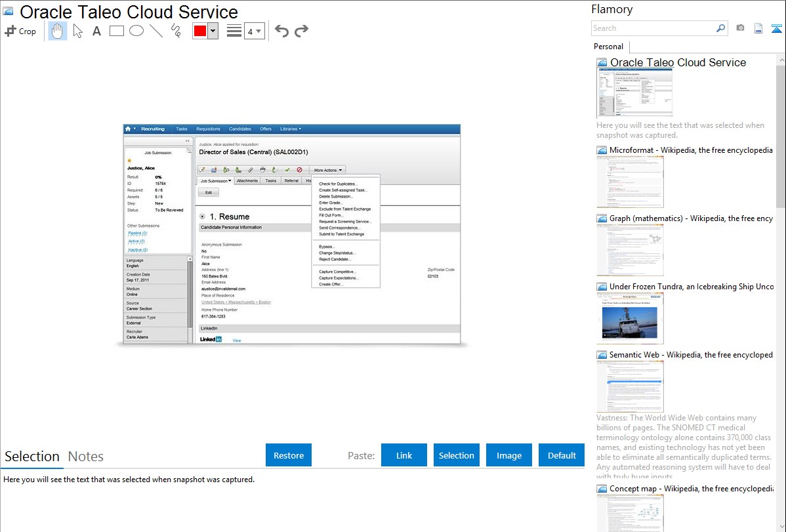Click the document page icon beside the camera

[x=758, y=28]
